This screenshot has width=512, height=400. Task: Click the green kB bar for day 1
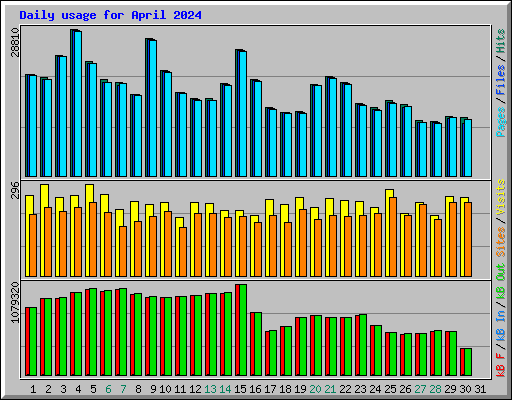[33, 342]
